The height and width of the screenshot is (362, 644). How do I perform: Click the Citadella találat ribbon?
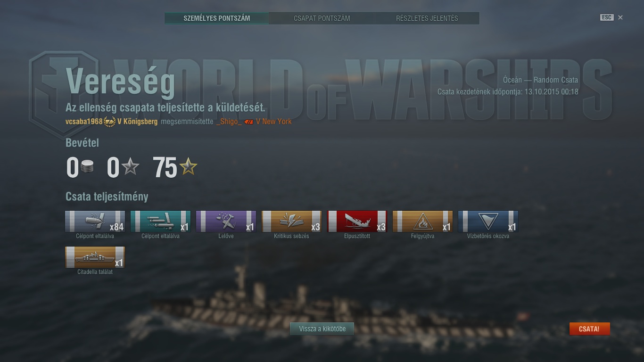(95, 257)
